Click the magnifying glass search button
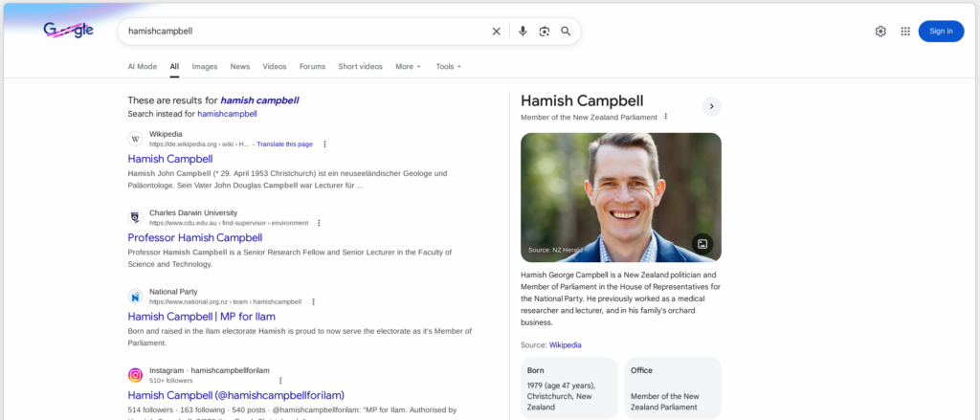The image size is (980, 420). click(x=566, y=32)
